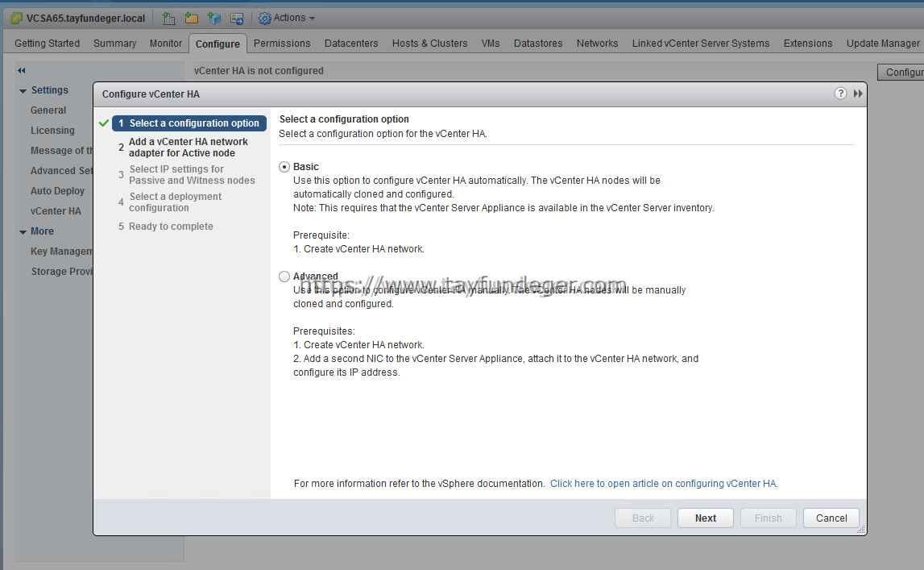Collapse the Settings section
Image resolution: width=924 pixels, height=570 pixels.
[x=23, y=91]
